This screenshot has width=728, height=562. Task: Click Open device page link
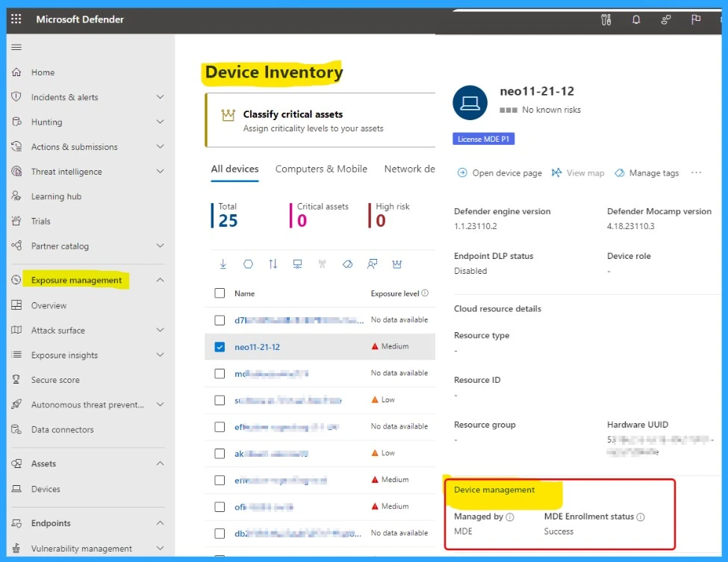click(x=500, y=173)
